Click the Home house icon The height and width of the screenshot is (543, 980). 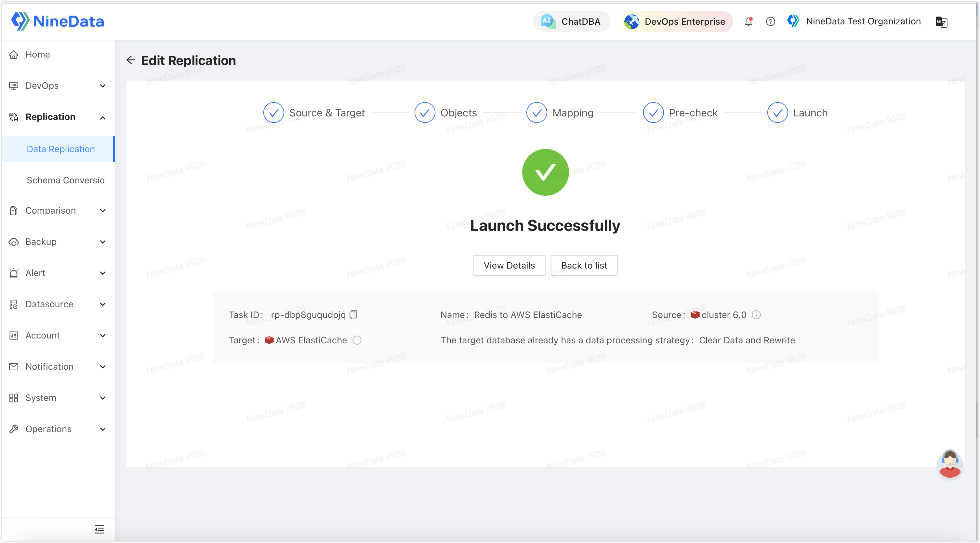[14, 54]
